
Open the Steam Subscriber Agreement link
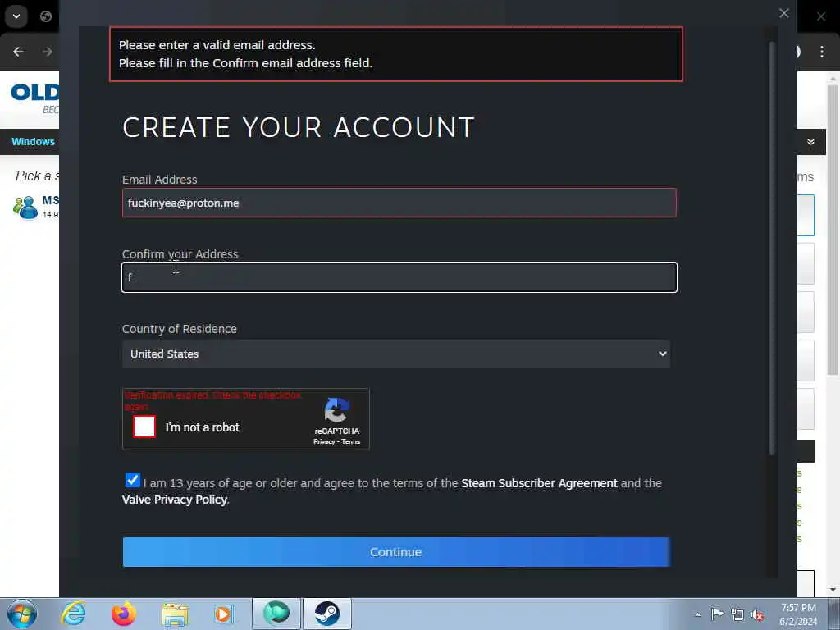539,483
